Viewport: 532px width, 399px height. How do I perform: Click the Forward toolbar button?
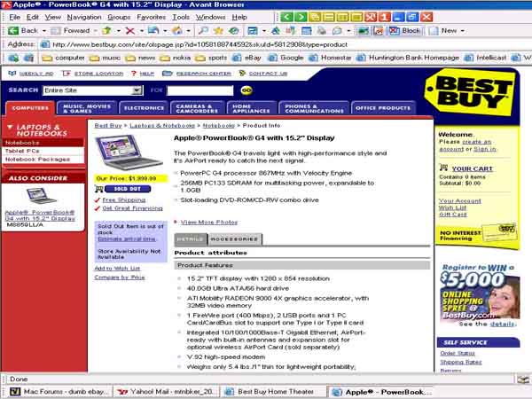click(71, 31)
